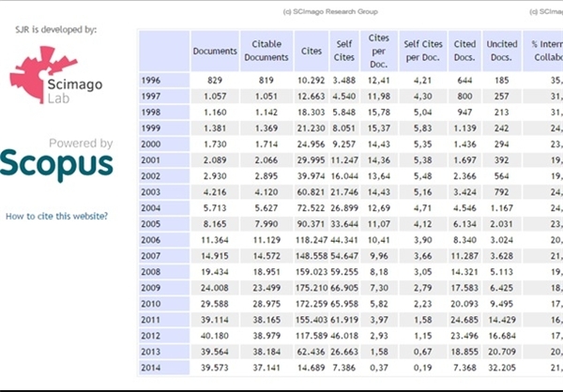This screenshot has height=392, width=563.
Task: Select the 2004 year row label
Action: 164,208
